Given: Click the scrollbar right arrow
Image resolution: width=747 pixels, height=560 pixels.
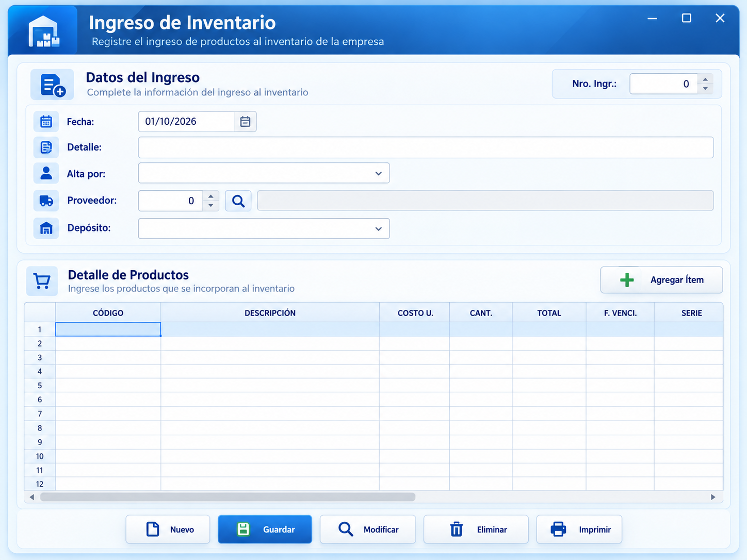Looking at the screenshot, I should (713, 497).
